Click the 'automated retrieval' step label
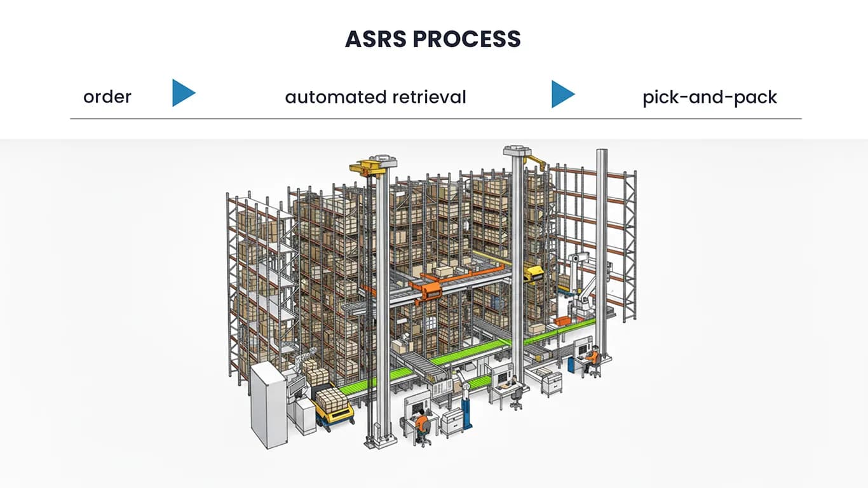Viewport: 868px width, 488px height. coord(376,97)
